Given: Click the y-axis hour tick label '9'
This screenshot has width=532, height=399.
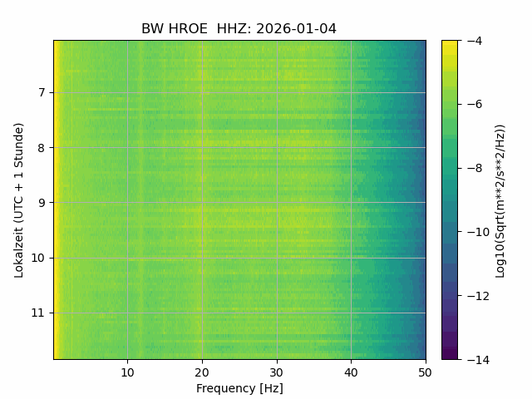Looking at the screenshot, I should pos(43,203).
